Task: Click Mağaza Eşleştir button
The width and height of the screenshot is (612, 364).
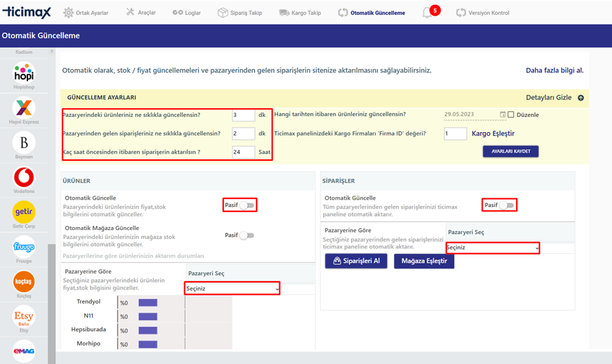Action: pyautogui.click(x=424, y=261)
